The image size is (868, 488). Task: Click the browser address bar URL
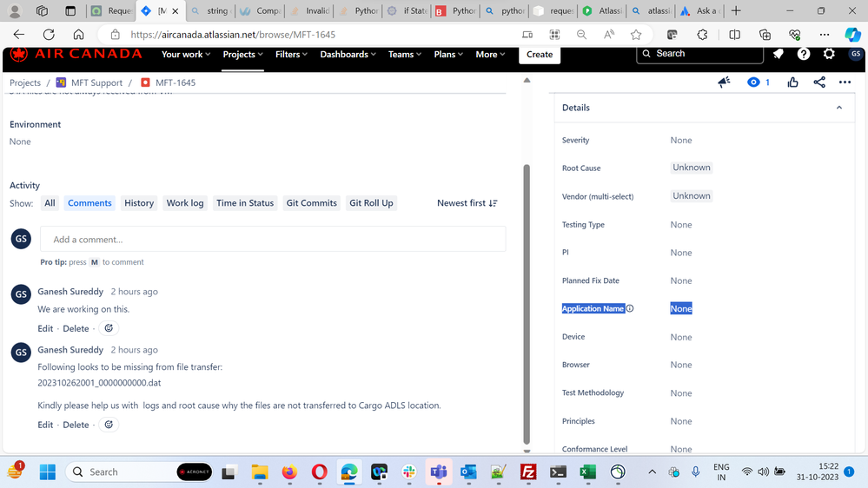(x=233, y=35)
